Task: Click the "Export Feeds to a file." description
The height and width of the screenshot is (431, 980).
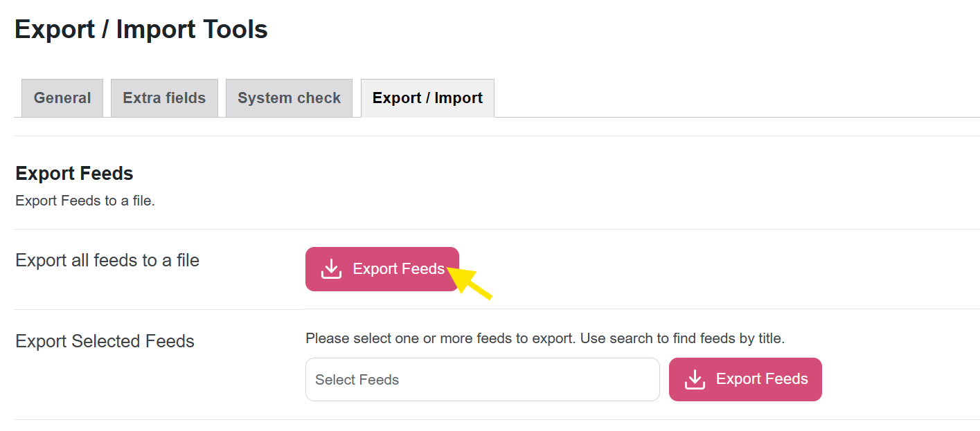Action: click(x=84, y=201)
